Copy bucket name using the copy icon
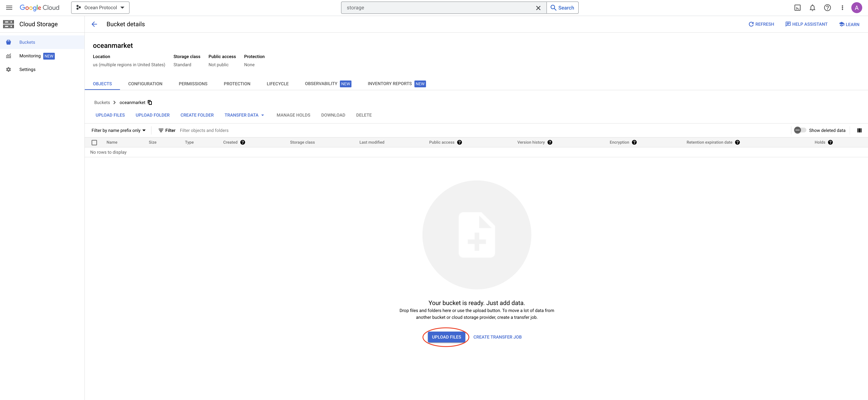Image resolution: width=868 pixels, height=400 pixels. point(150,102)
